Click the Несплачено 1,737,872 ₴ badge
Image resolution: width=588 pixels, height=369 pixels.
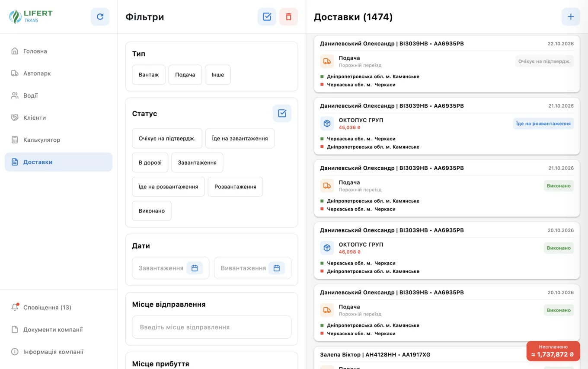pyautogui.click(x=553, y=351)
